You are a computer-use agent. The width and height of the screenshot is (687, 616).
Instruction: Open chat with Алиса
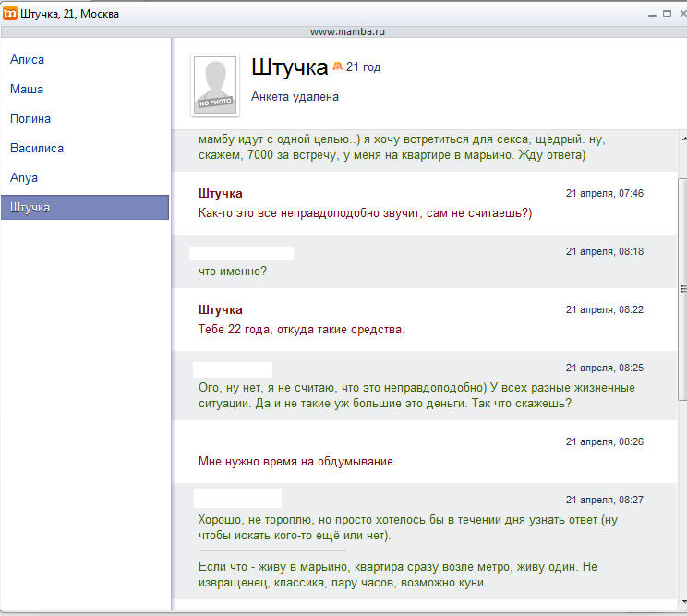point(28,60)
